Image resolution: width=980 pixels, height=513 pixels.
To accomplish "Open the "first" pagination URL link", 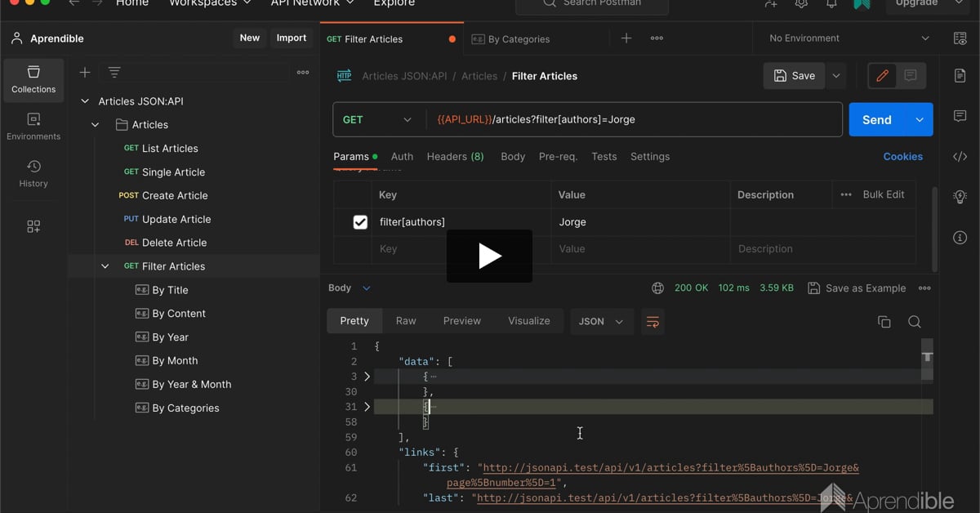I will 670,475.
